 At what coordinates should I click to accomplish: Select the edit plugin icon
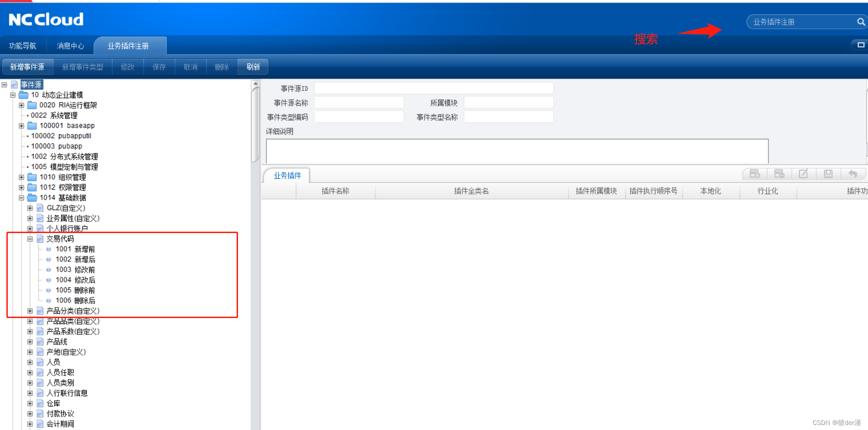click(x=804, y=173)
